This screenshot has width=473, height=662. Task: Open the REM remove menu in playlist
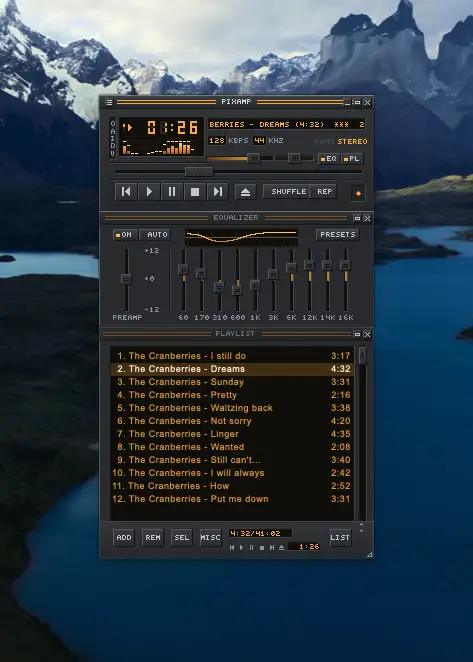[152, 538]
